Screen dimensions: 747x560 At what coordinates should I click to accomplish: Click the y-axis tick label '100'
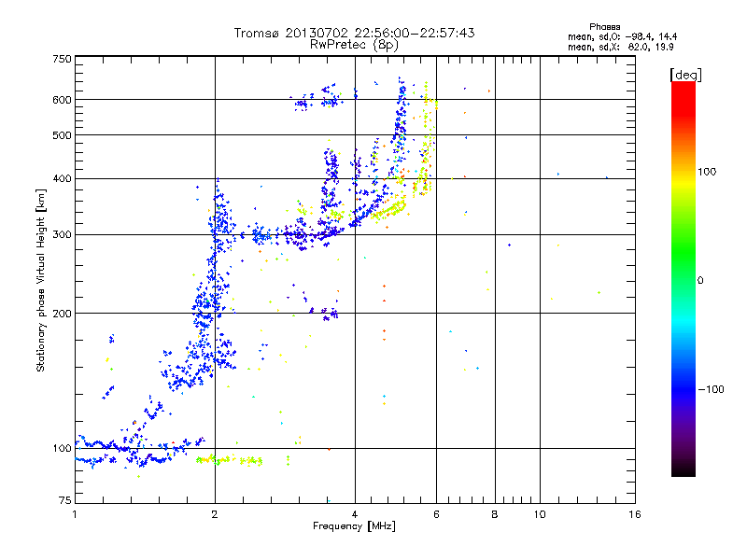tap(62, 449)
